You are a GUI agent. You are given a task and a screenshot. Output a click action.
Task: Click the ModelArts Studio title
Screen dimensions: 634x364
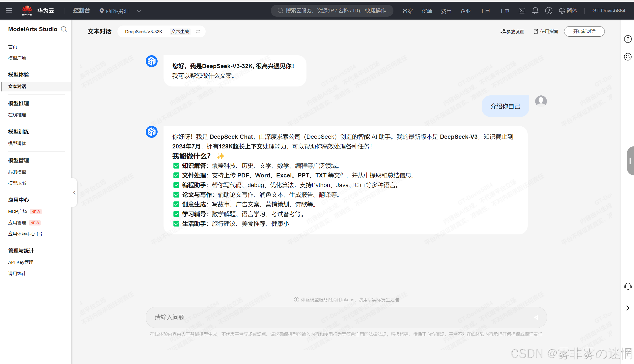[33, 29]
